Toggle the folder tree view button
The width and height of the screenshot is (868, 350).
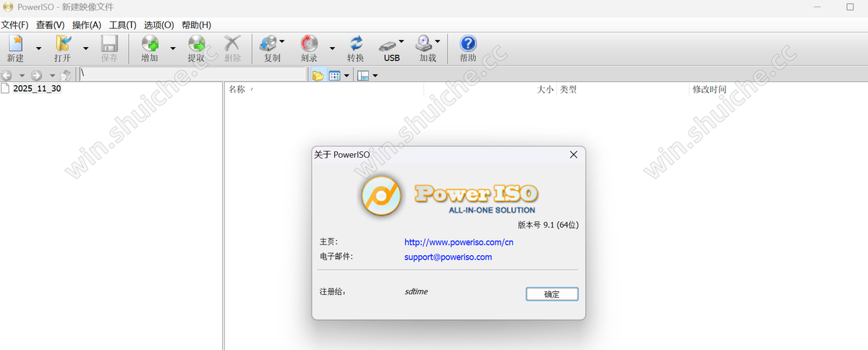click(x=317, y=75)
